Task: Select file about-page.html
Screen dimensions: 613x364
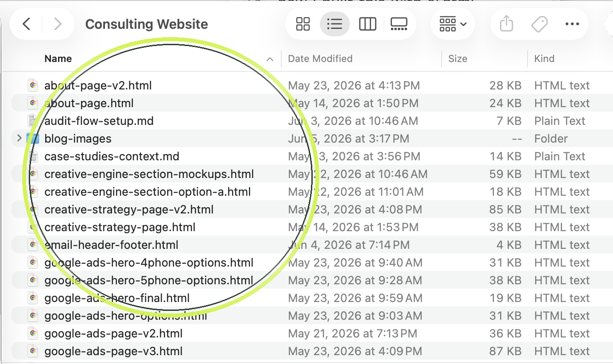Action: [89, 103]
